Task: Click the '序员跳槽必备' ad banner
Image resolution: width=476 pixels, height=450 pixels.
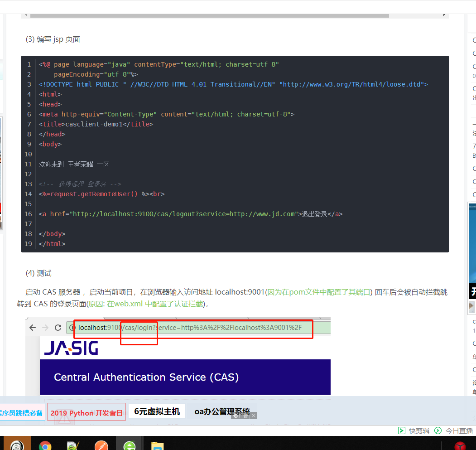Action: (x=22, y=413)
